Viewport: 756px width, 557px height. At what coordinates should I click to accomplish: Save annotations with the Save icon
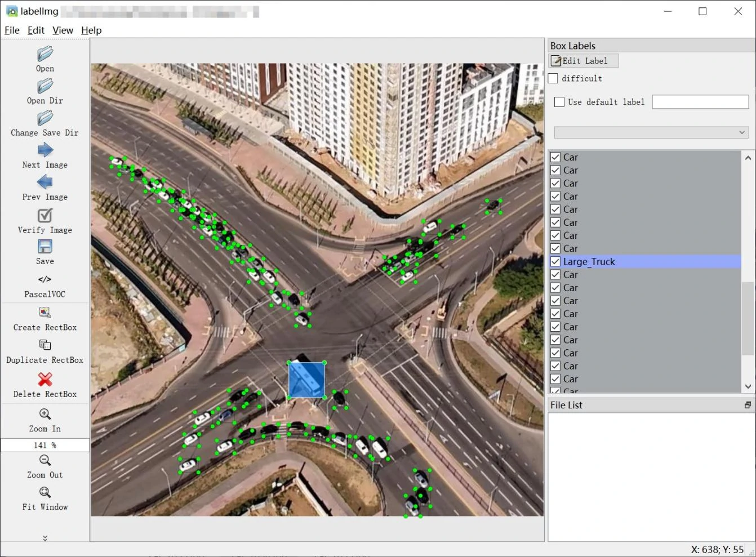(x=45, y=247)
